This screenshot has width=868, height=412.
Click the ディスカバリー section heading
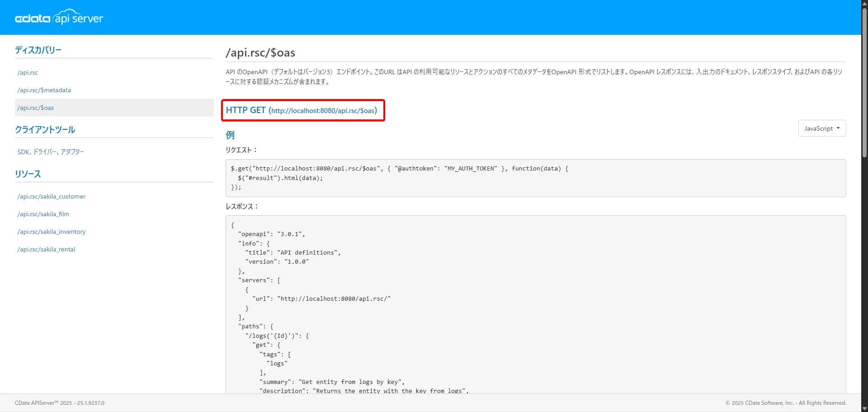(x=38, y=50)
